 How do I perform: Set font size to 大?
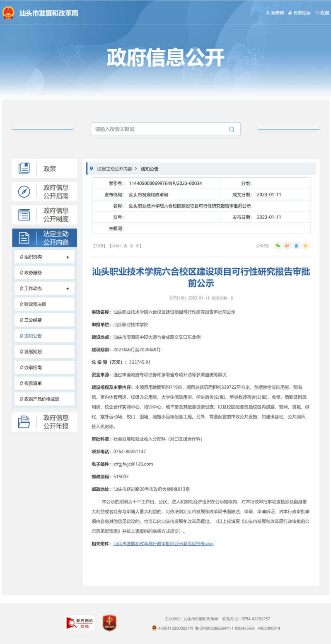[125, 246]
